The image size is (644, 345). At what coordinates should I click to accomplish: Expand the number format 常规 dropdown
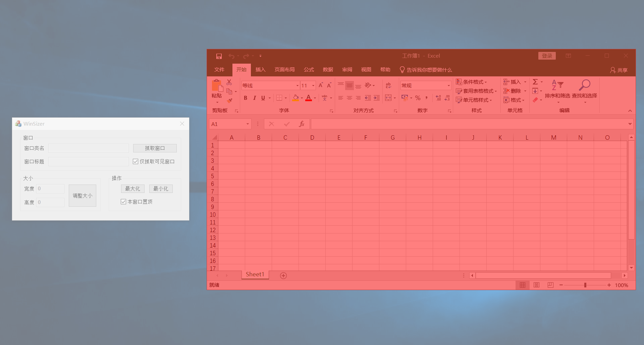448,86
